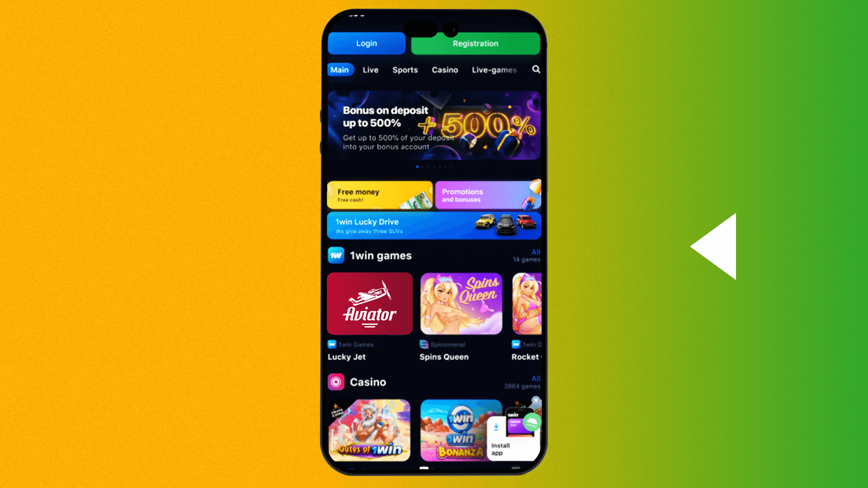
Task: Click the 1win Lucky Drive promotion
Action: [434, 225]
